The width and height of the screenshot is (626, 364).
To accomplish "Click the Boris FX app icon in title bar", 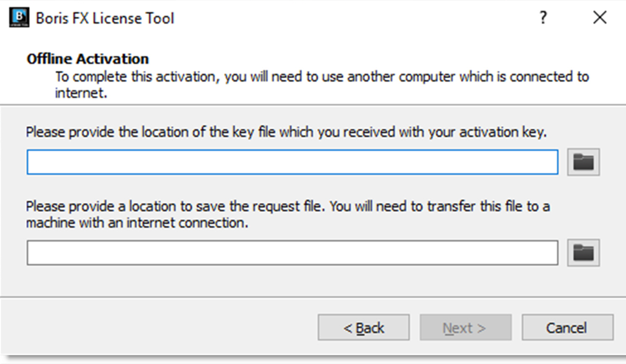I will coord(19,18).
